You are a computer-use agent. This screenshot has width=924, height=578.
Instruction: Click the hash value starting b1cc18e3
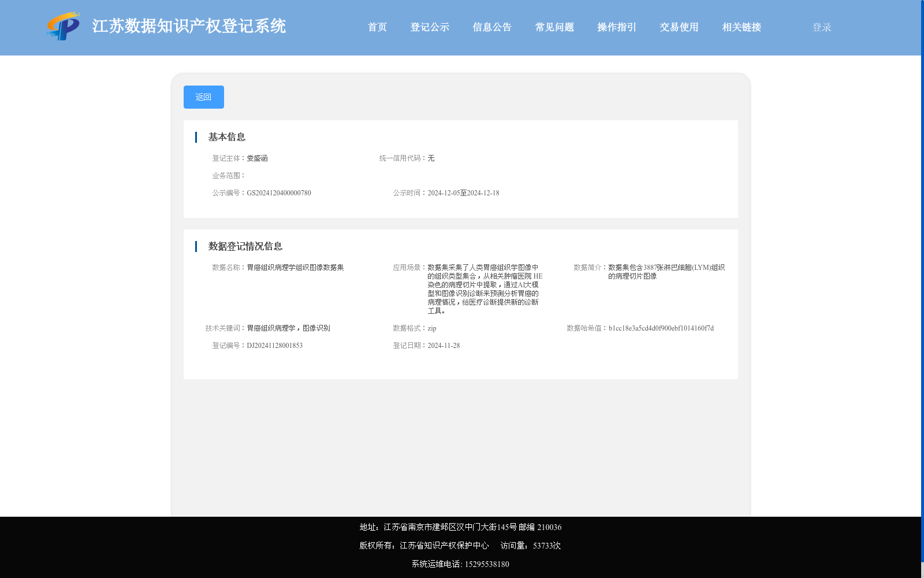pos(661,328)
